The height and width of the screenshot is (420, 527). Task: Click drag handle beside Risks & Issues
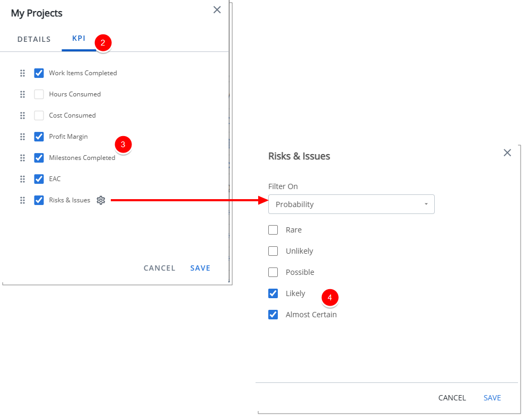(x=22, y=200)
